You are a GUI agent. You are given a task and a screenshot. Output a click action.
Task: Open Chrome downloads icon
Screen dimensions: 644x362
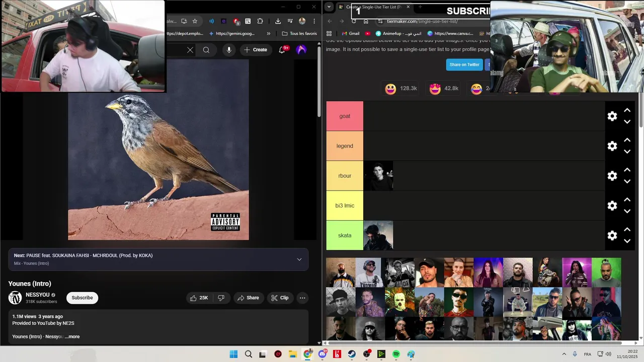point(278,21)
